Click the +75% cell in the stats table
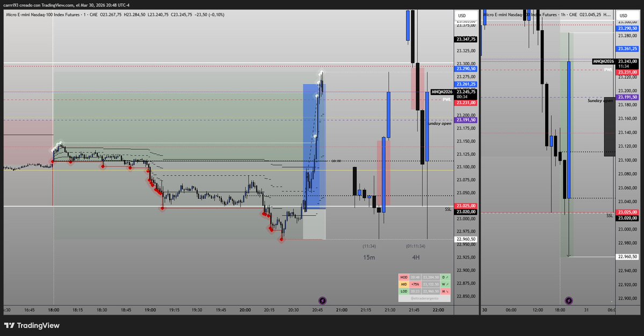The width and height of the screenshot is (644, 336). 415,284
